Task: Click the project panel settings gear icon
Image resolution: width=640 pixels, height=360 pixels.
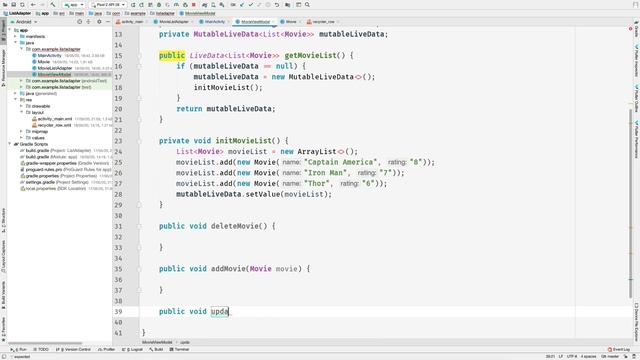Action: [x=99, y=22]
